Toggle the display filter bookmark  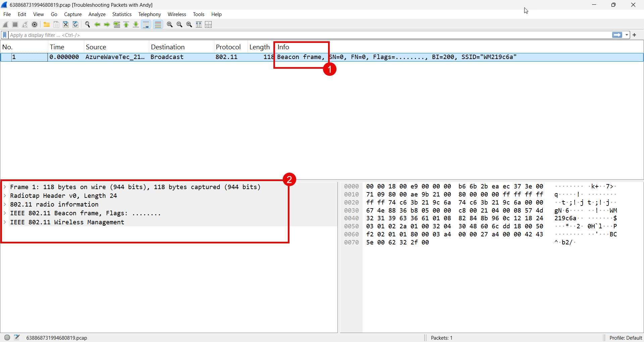(x=4, y=35)
